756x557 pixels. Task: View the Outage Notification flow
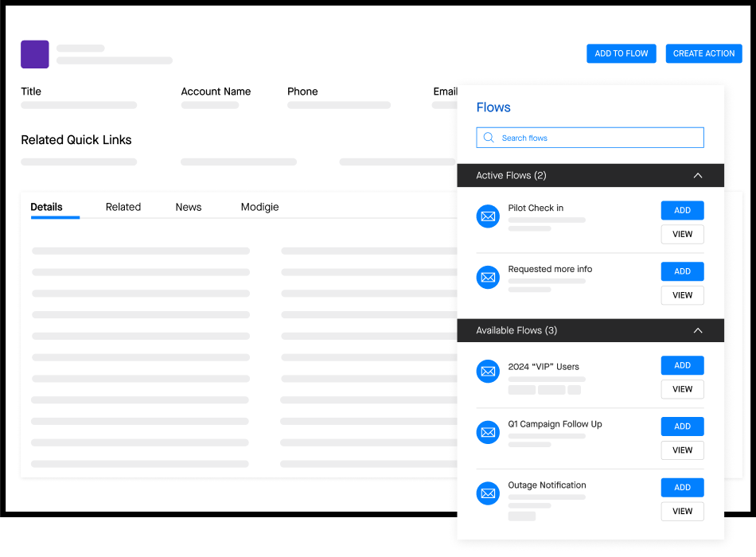[682, 511]
